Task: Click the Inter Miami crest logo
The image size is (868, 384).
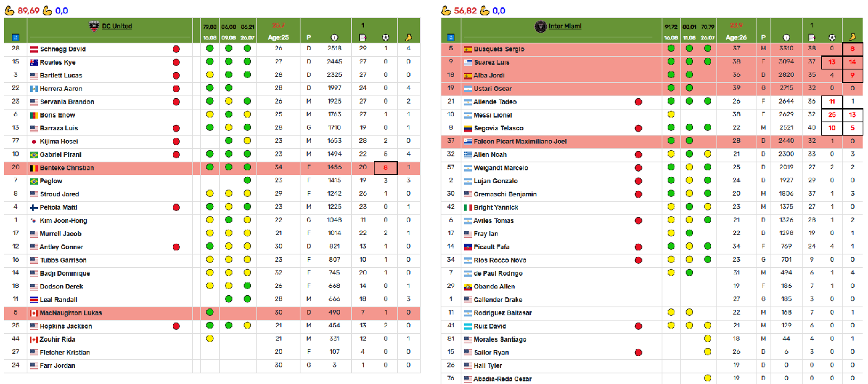Action: point(541,26)
